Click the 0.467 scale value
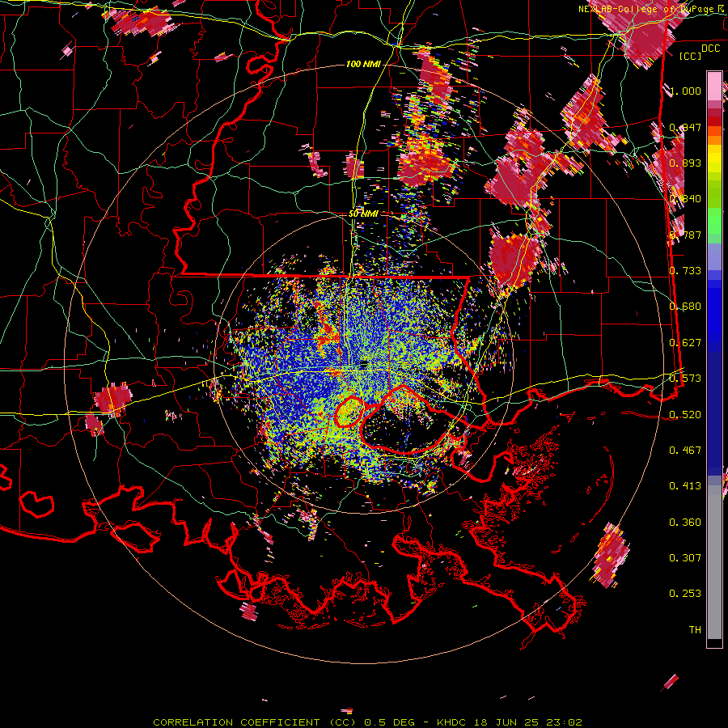This screenshot has width=728, height=728. coord(685,451)
